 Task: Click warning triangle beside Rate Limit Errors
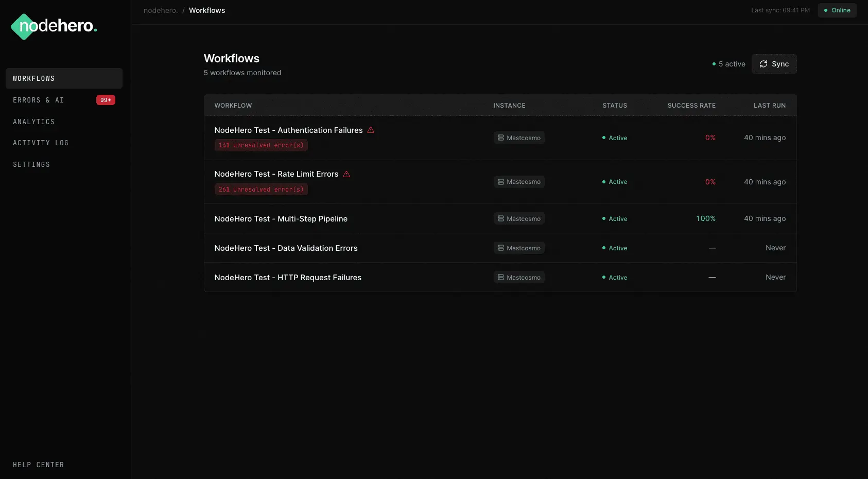(x=346, y=174)
